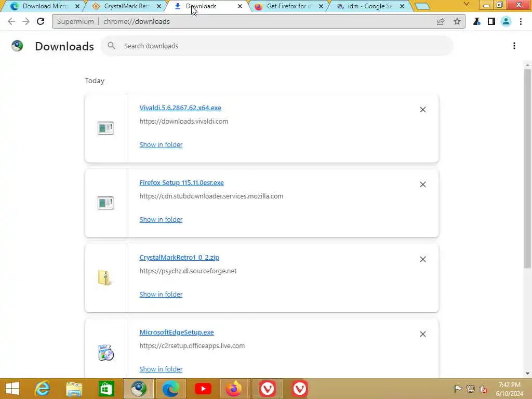This screenshot has width=532, height=399.
Task: Click the muted volume icon in system tray
Action: pyautogui.click(x=483, y=389)
